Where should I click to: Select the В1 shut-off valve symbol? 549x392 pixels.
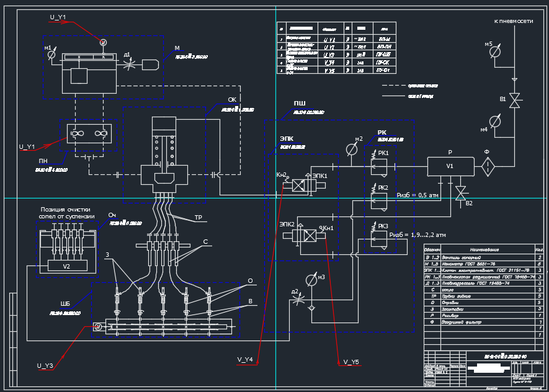point(514,99)
